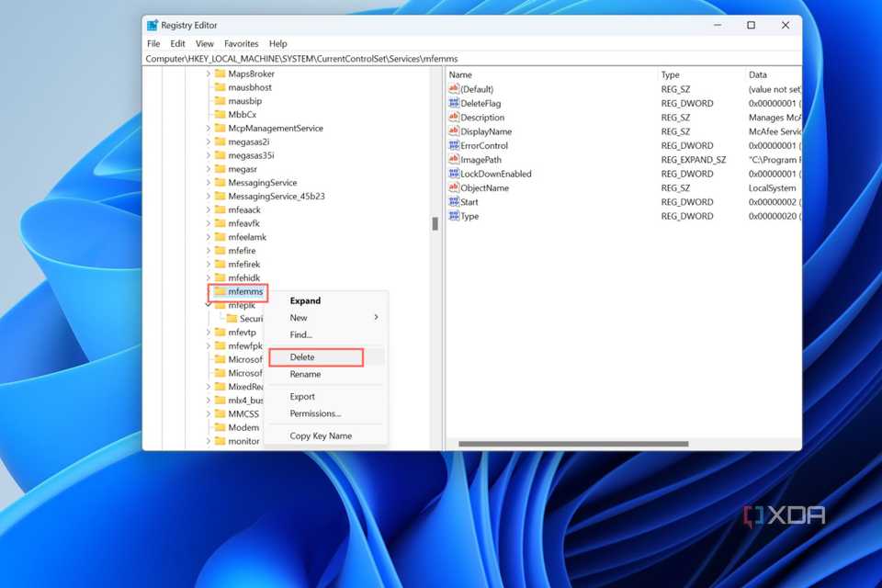Choose Expand in the context menu

[326, 300]
